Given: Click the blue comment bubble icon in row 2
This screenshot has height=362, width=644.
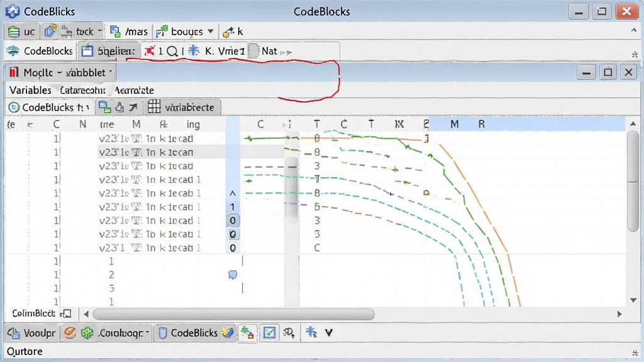Looking at the screenshot, I should 233,275.
